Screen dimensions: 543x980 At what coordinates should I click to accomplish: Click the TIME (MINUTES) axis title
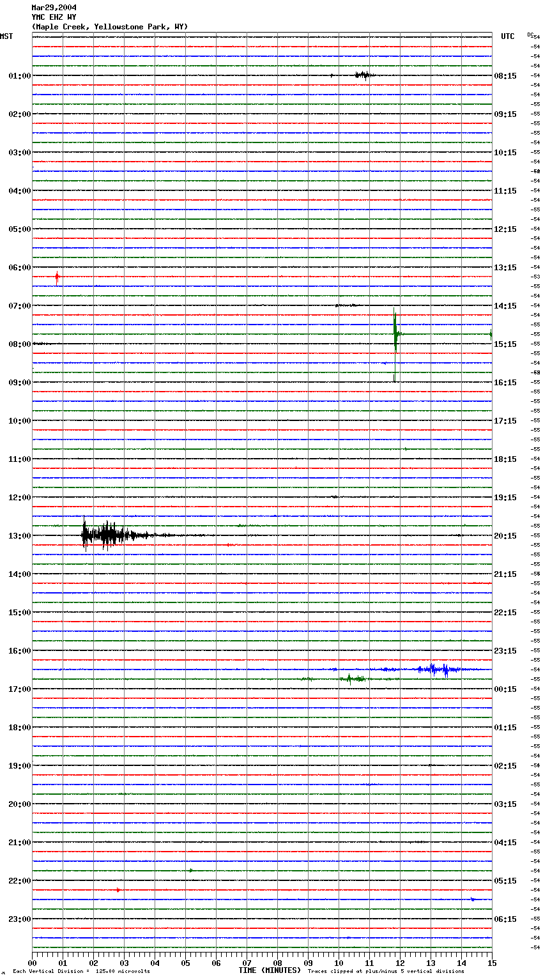pyautogui.click(x=269, y=970)
